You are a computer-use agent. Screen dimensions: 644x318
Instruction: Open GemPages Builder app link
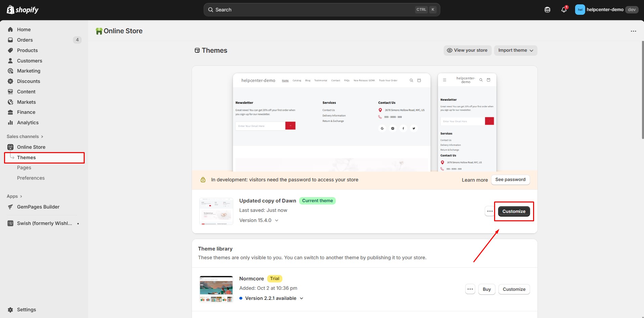(x=38, y=207)
